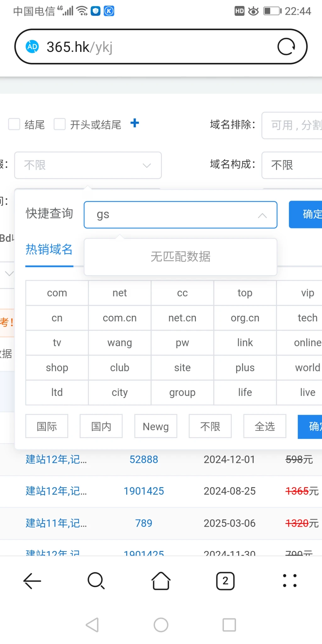This screenshot has width=322, height=644.
Task: Switch to the 热销域名 tab
Action: tap(49, 250)
